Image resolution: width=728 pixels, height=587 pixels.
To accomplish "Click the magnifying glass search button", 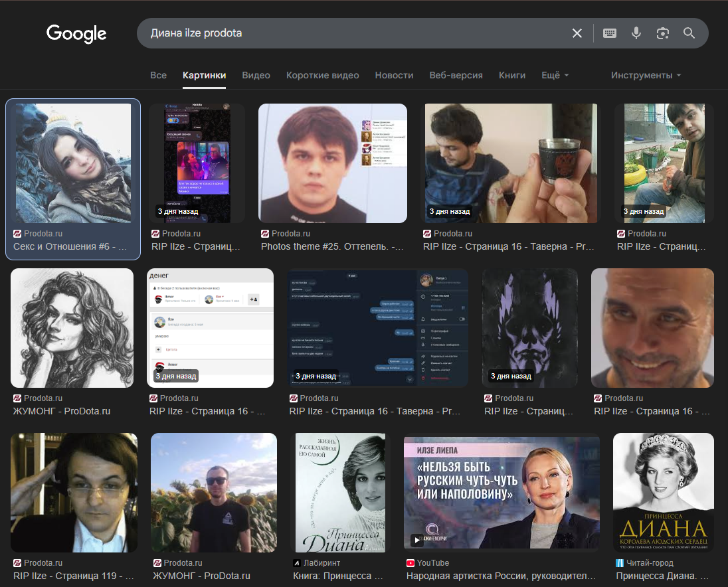I will [689, 33].
